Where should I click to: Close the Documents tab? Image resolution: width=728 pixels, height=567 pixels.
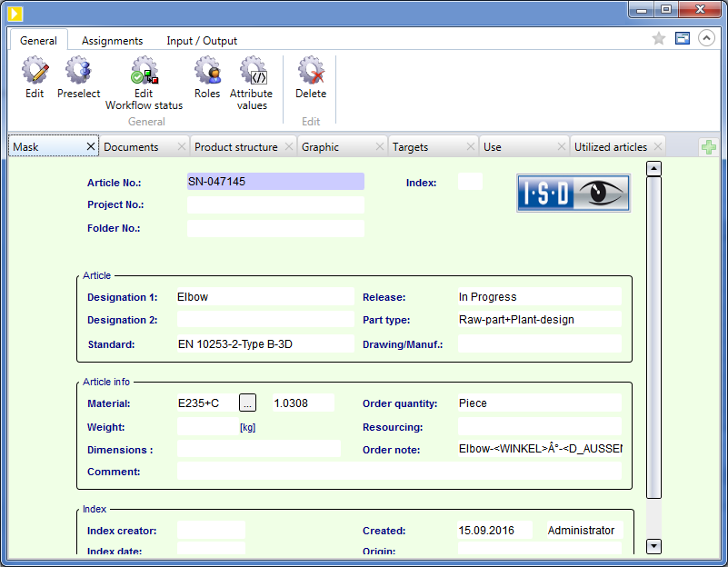182,147
